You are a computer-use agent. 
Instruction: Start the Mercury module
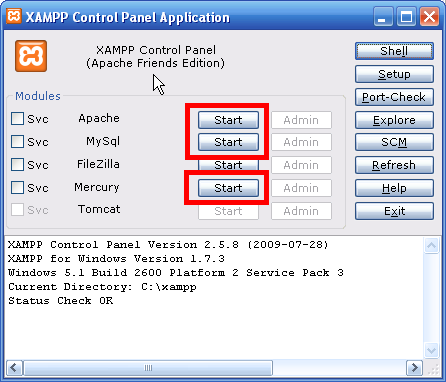coord(228,188)
